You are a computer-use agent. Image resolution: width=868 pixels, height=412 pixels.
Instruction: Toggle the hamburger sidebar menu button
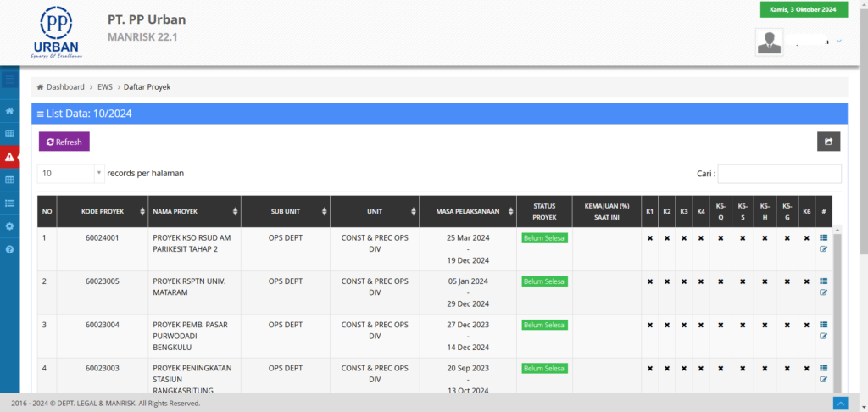pos(9,81)
